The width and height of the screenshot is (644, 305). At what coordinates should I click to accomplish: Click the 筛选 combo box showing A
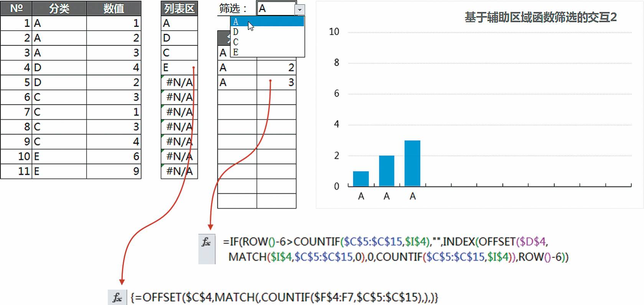tap(275, 8)
